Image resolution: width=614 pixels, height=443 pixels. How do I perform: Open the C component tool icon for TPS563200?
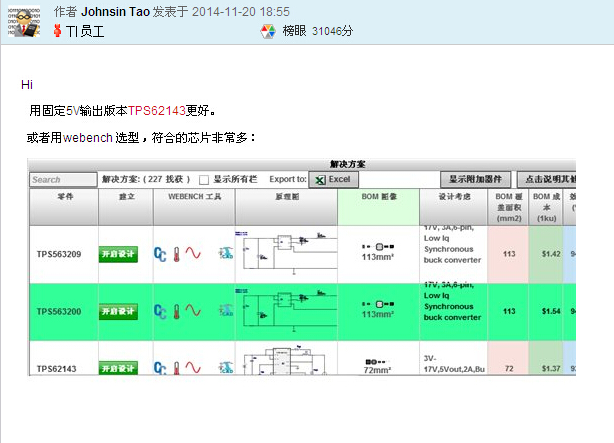click(x=160, y=312)
